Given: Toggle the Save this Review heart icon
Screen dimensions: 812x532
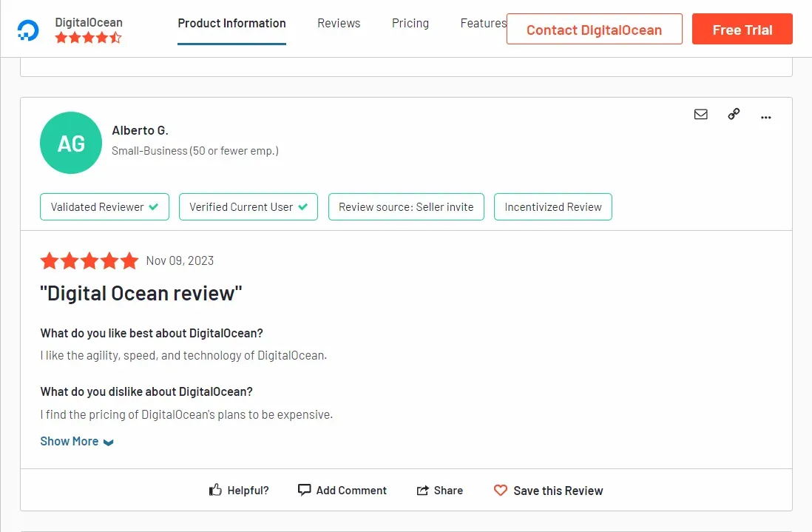Looking at the screenshot, I should click(x=502, y=490).
